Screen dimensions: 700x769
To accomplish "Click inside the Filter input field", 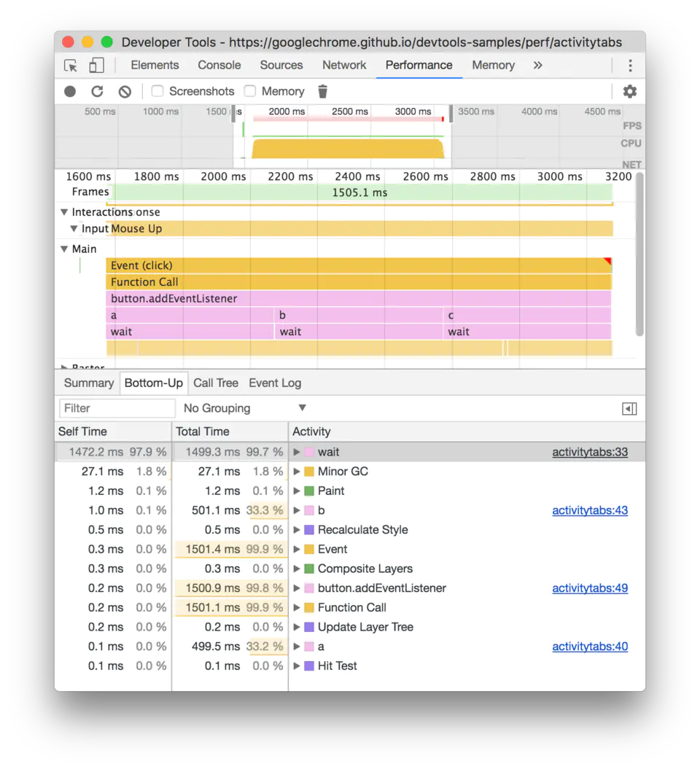I will click(117, 407).
